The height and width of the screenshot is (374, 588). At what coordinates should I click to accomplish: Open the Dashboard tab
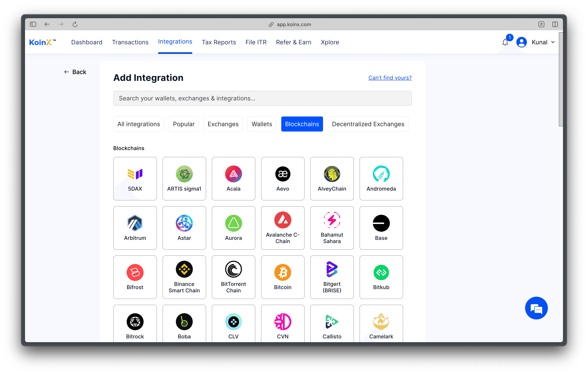pos(87,42)
